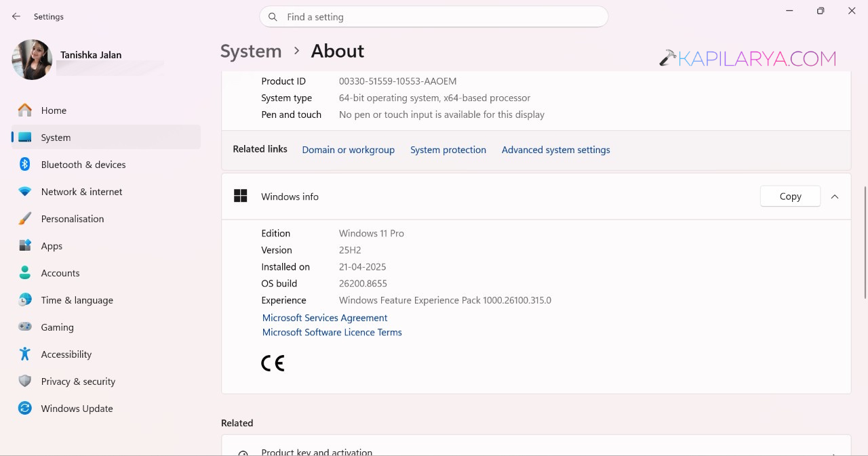Collapse the Windows info section chevron
This screenshot has width=868, height=456.
835,196
